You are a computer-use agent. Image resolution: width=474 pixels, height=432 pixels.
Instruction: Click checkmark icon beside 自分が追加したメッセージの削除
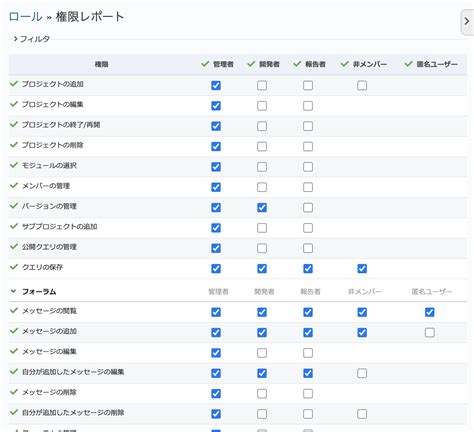click(x=14, y=412)
